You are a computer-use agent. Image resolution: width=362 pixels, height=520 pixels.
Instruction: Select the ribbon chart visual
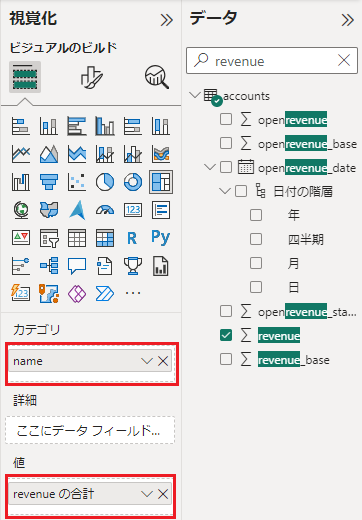click(161, 154)
